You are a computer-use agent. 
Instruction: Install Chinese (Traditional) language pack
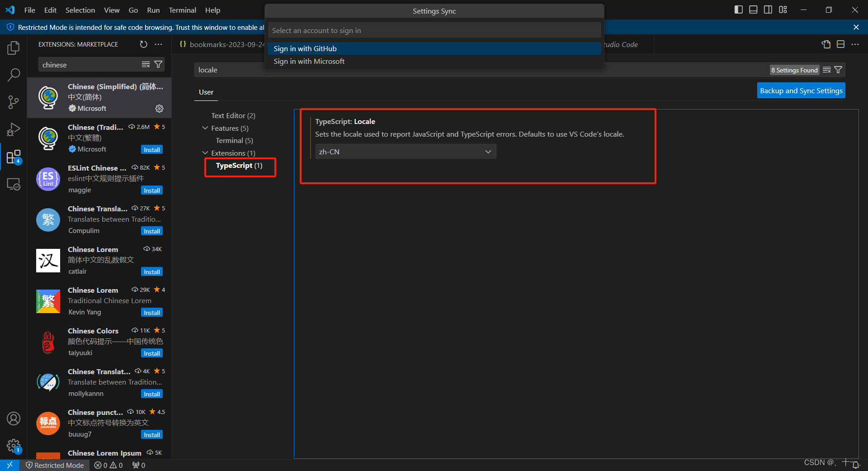click(152, 150)
